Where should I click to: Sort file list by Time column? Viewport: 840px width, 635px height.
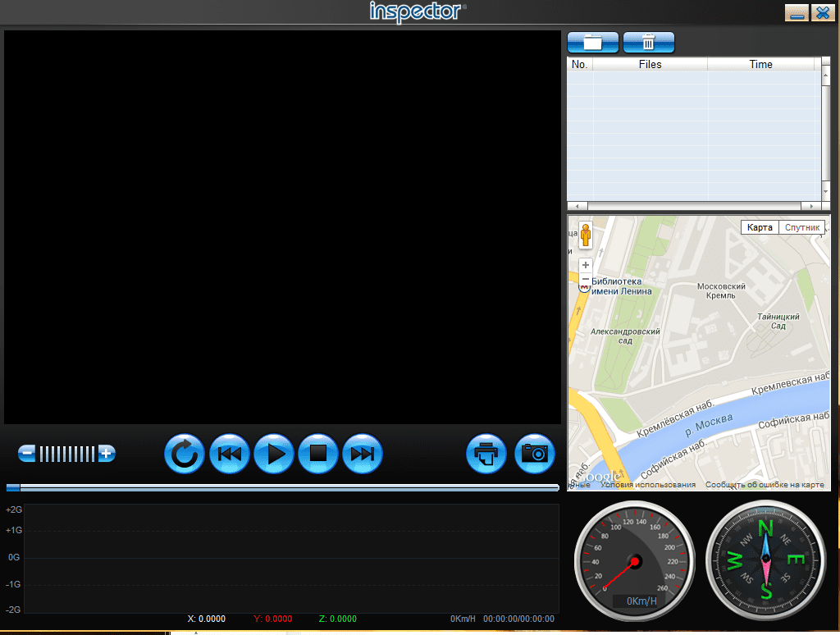pyautogui.click(x=760, y=64)
